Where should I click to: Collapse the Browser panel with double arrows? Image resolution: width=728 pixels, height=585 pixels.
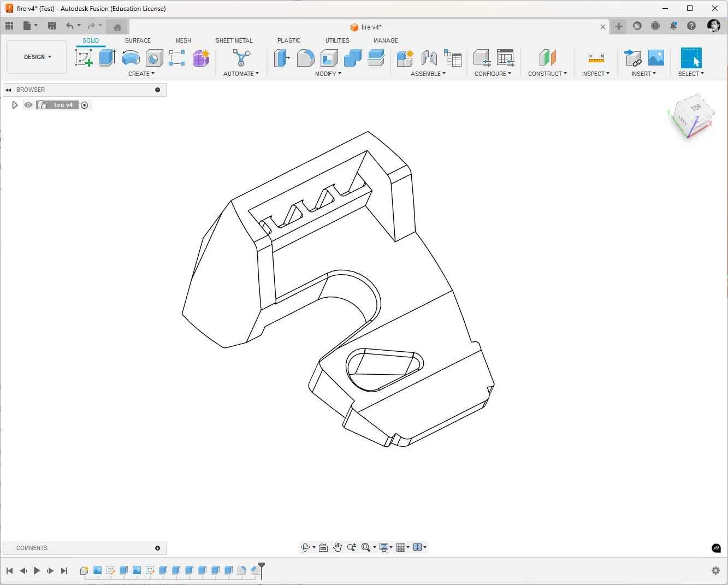(8, 90)
